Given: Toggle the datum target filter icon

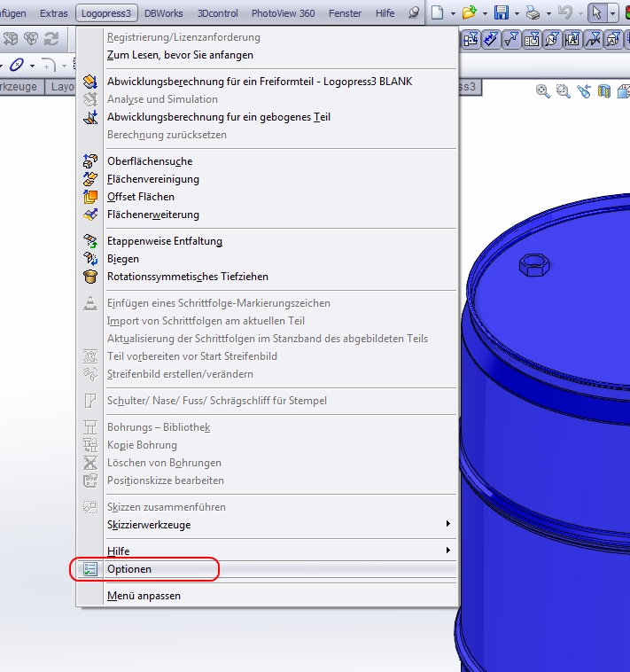Looking at the screenshot, I should point(614,40).
